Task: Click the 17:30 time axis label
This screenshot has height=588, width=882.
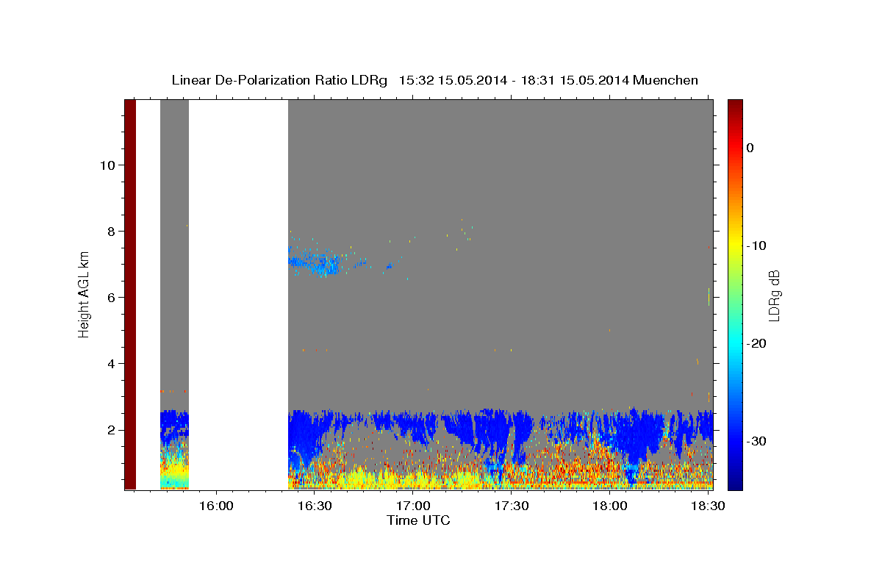Action: click(x=512, y=506)
